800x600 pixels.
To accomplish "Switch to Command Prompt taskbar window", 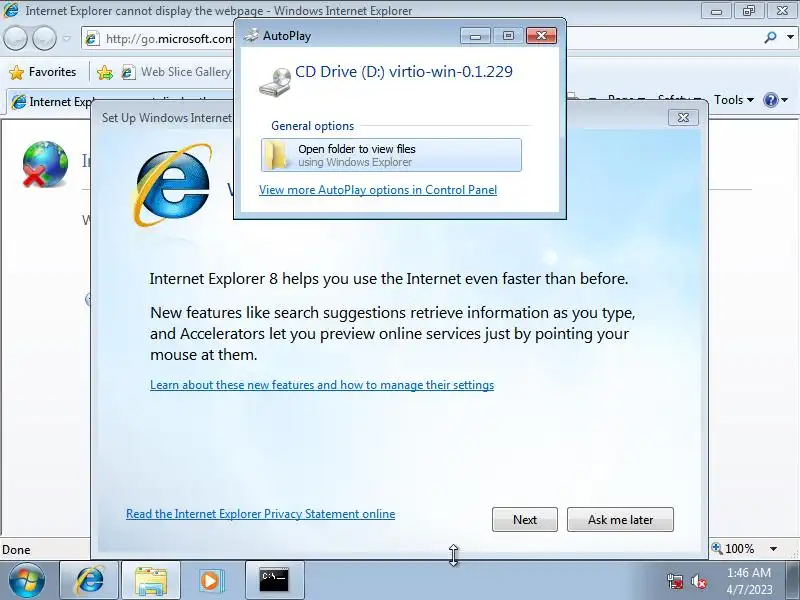I will 274,580.
